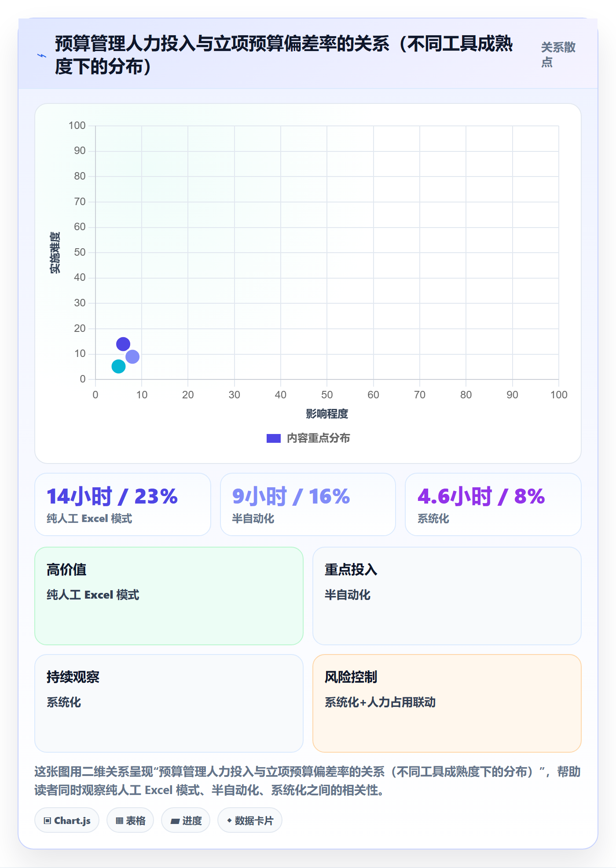Click the light purple scatter point
Viewport: 616px width, 868px height.
(x=132, y=357)
